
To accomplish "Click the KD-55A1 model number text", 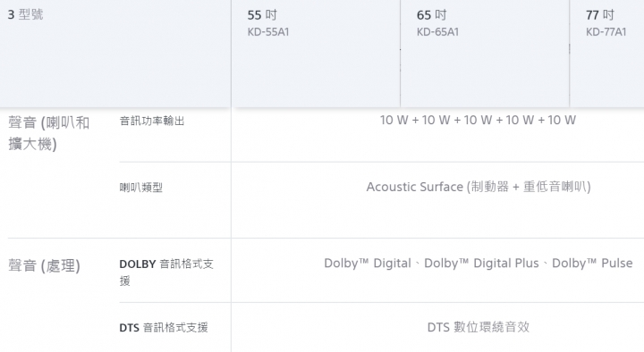I will [x=268, y=32].
